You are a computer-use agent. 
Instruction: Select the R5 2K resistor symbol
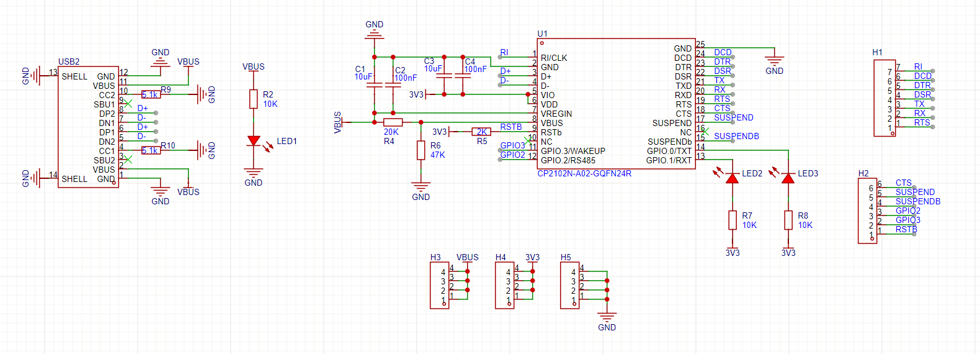(x=481, y=132)
